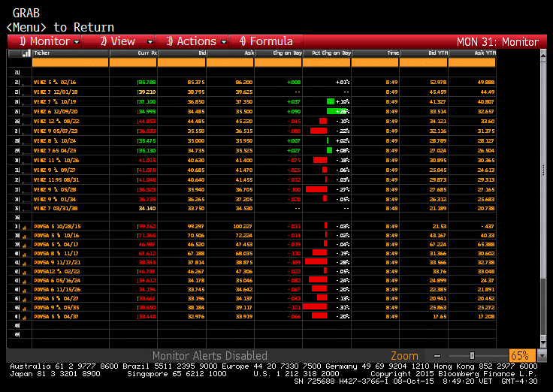Click the zoom-out minus button
553x392 pixels.
point(437,356)
